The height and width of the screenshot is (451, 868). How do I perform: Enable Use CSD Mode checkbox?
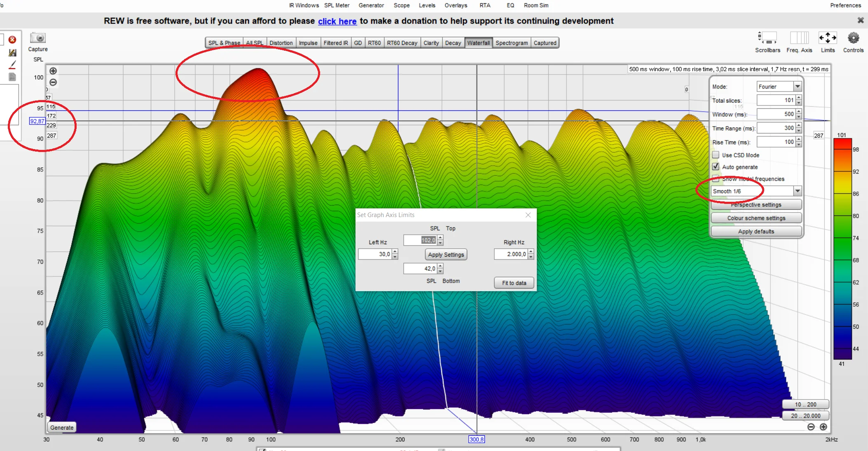click(716, 155)
